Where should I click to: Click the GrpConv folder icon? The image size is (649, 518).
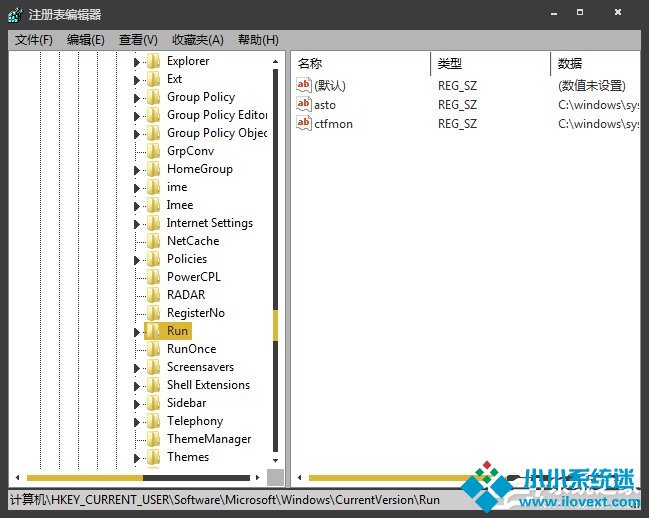(154, 151)
